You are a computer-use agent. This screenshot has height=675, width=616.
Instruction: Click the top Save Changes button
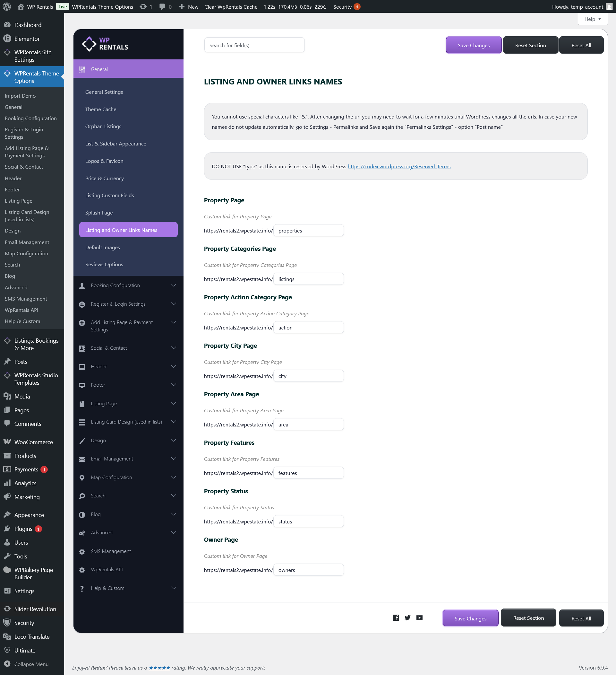[473, 45]
